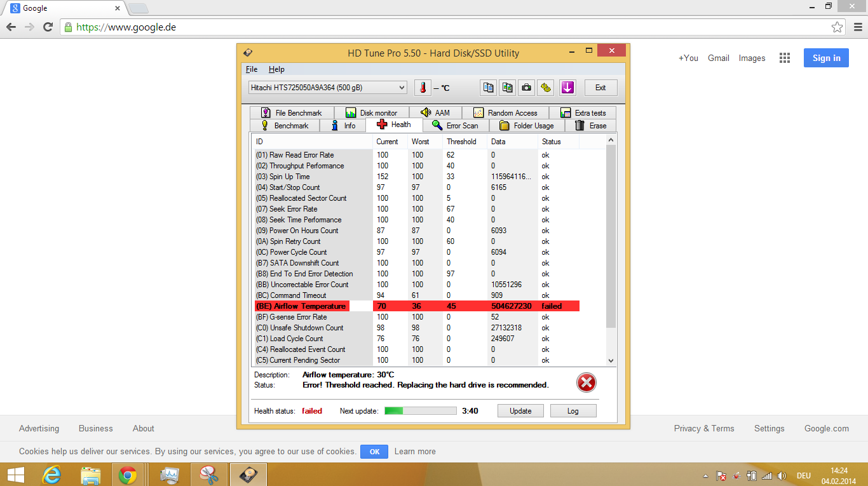868x486 pixels.
Task: Launch Internet Explorer from taskbar
Action: [x=52, y=475]
